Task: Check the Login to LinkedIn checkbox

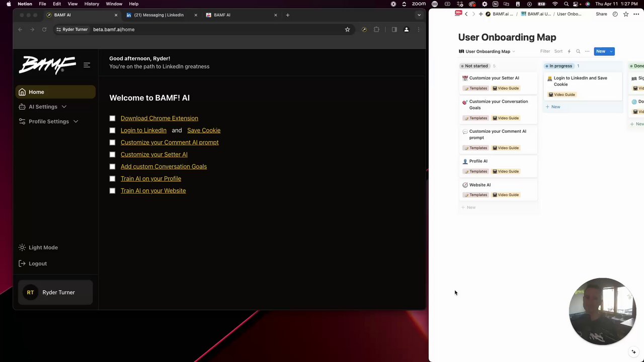Action: point(112,130)
